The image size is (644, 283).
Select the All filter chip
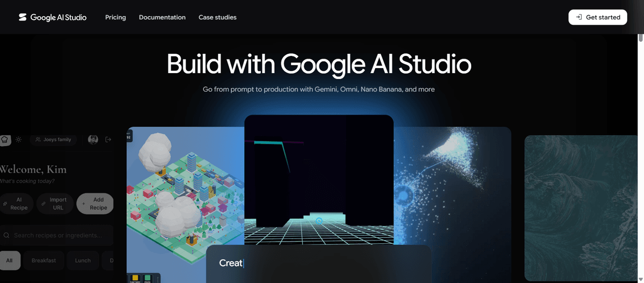tap(10, 260)
